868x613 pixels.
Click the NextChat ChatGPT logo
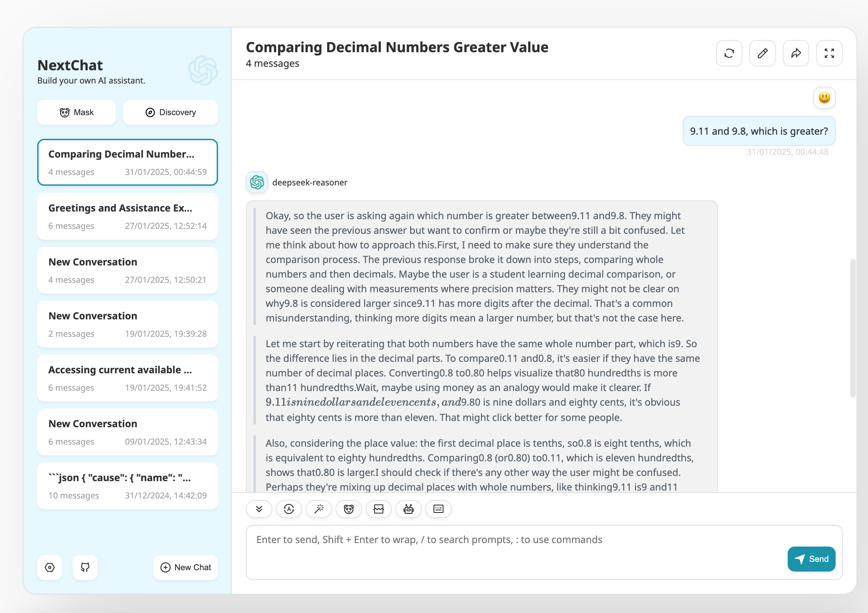coord(203,70)
